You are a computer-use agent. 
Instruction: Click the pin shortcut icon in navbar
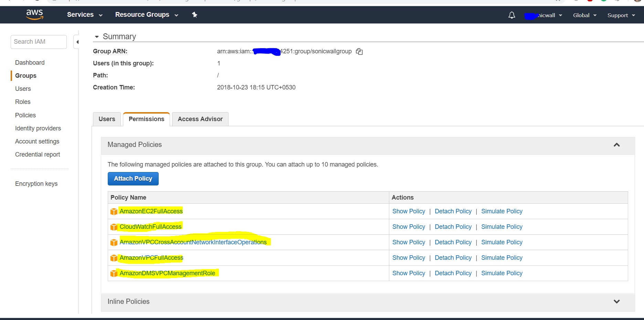[194, 15]
